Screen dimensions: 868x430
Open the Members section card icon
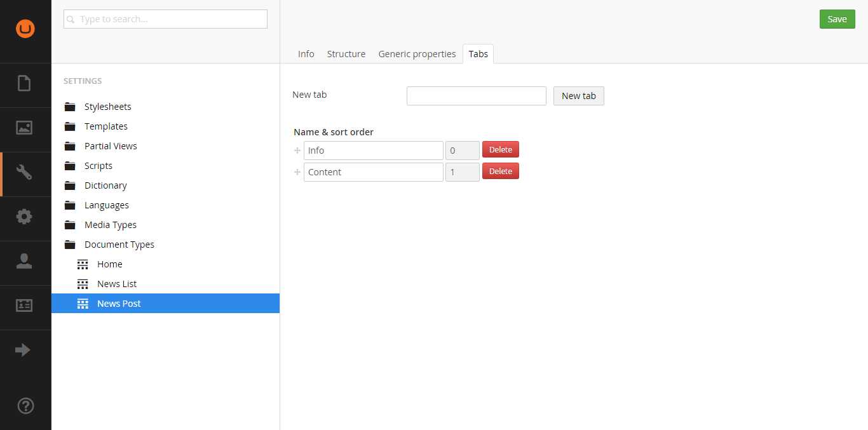(24, 306)
